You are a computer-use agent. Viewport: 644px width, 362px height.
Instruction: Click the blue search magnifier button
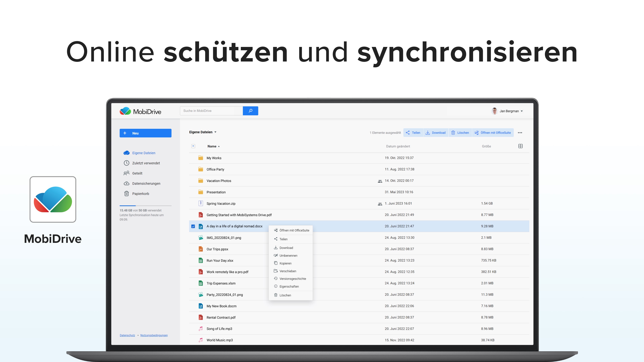click(250, 111)
